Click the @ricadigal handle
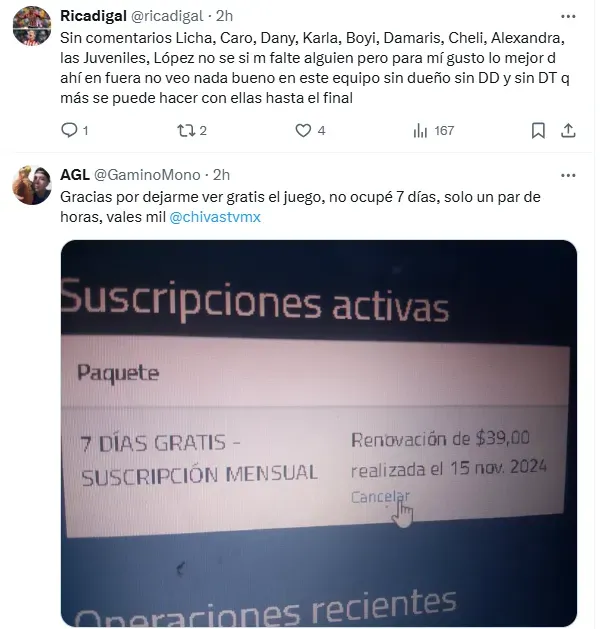Screen dimensions: 600x629 pos(167,16)
